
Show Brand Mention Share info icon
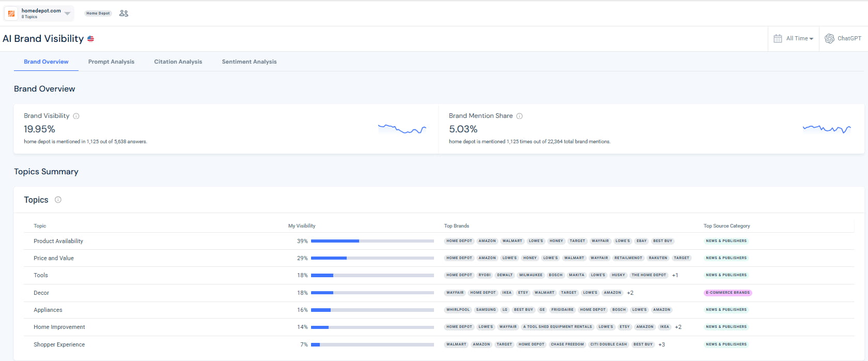(520, 116)
